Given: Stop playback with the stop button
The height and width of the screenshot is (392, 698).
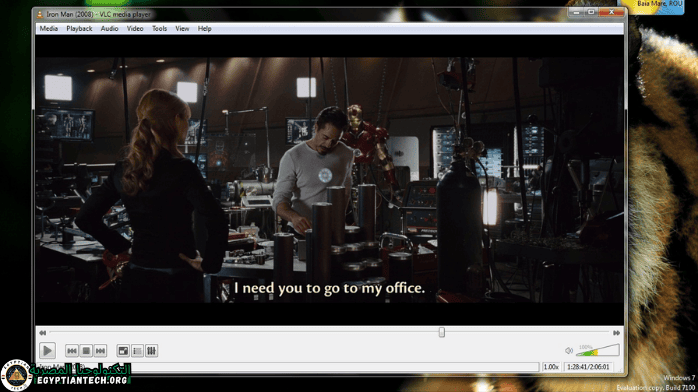Looking at the screenshot, I should pos(86,351).
